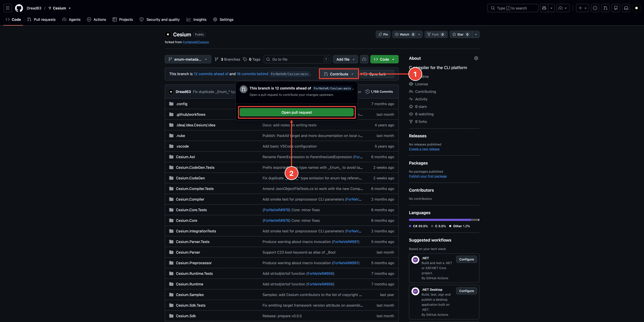The height and width of the screenshot is (322, 644).
Task: Click the pull requests icon in header
Action: (605, 8)
